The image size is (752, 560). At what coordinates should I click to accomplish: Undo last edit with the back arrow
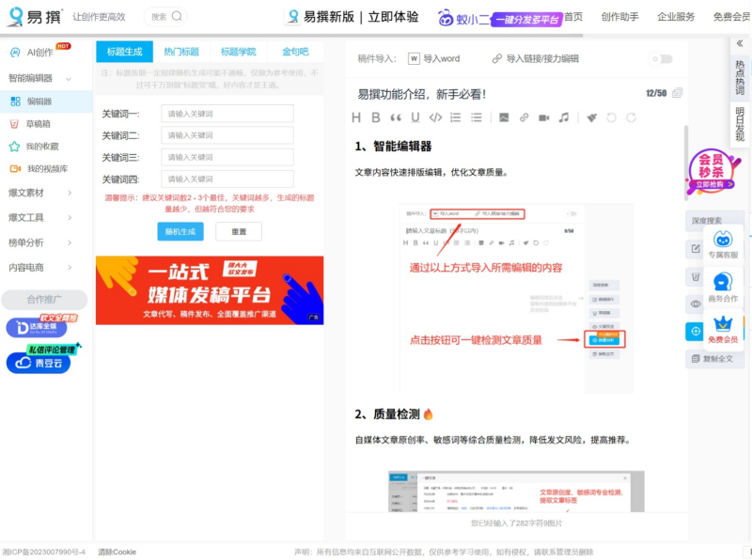point(611,117)
